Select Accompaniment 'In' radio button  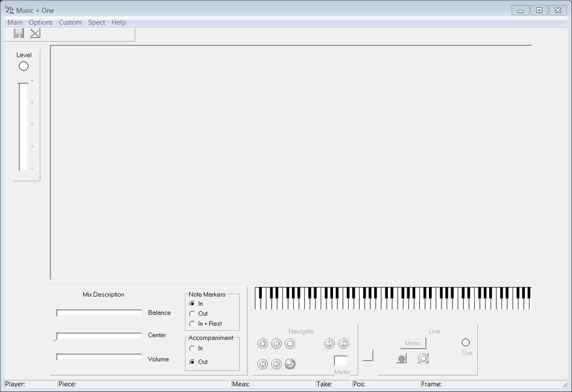(x=192, y=348)
